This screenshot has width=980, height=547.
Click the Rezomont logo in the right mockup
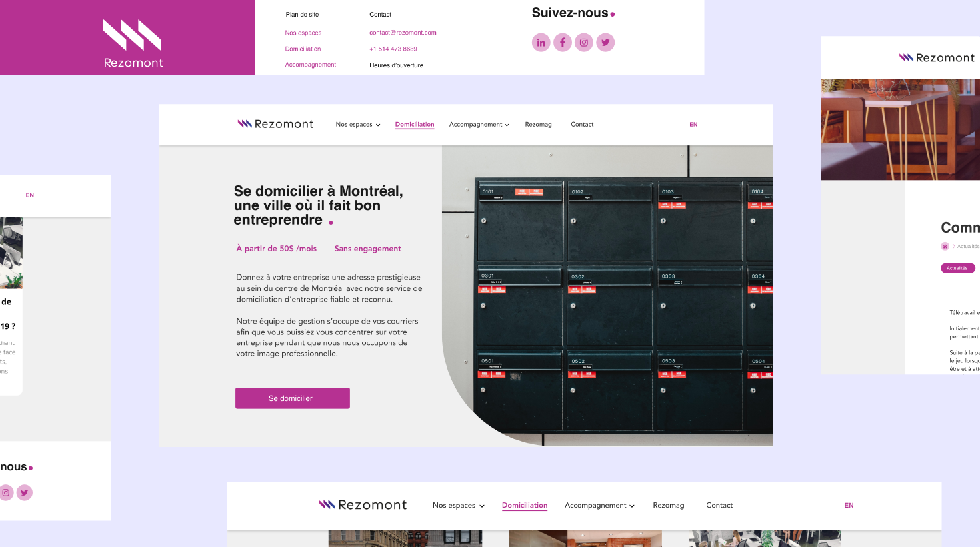937,58
